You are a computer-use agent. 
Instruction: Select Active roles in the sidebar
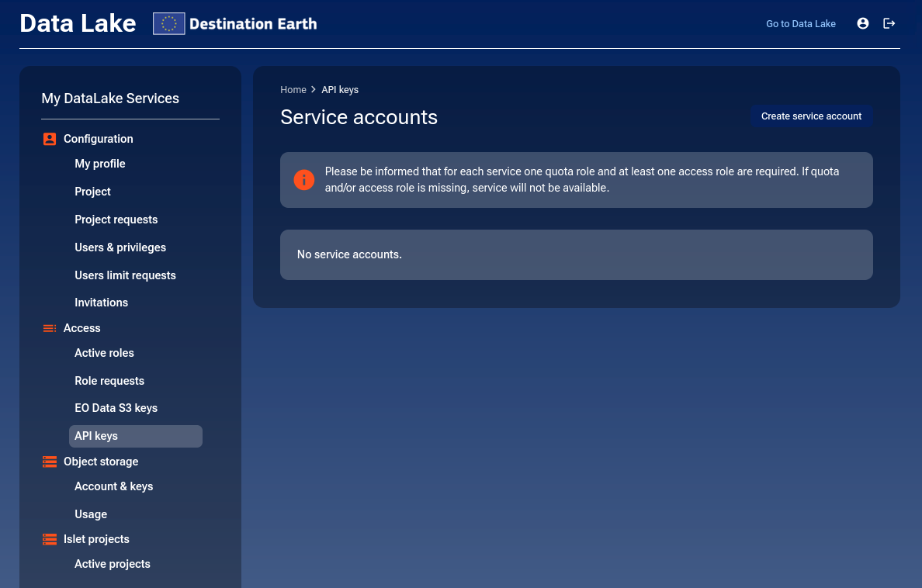click(x=104, y=353)
